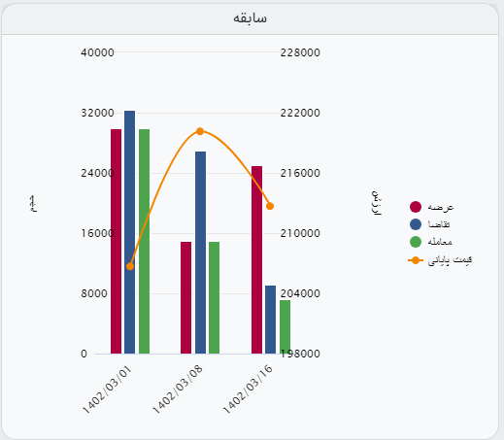Click the last orange price point for 1402/03/16
The height and width of the screenshot is (440, 504).
pos(270,206)
